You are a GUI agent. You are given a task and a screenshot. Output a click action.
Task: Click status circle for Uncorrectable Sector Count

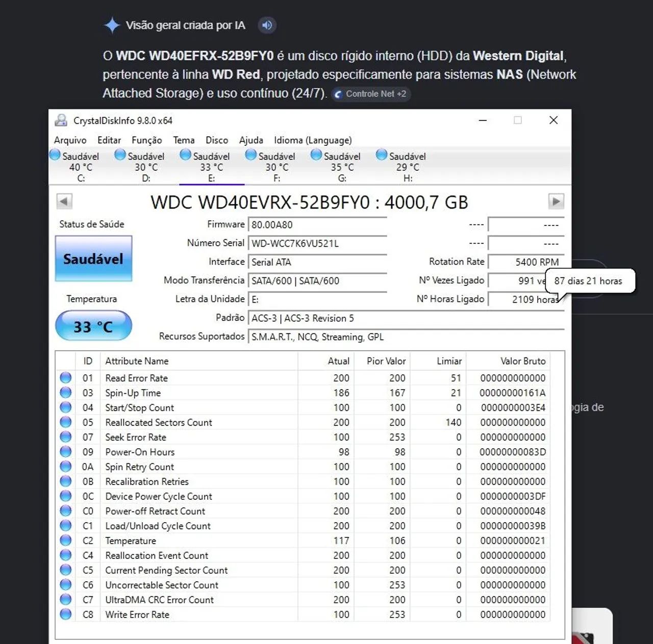[66, 584]
